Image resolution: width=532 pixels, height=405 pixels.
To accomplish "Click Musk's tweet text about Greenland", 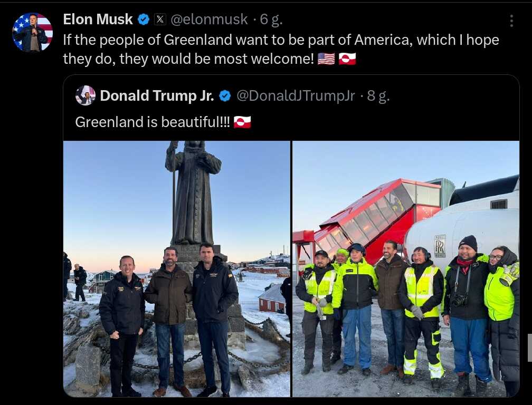I will (x=281, y=50).
